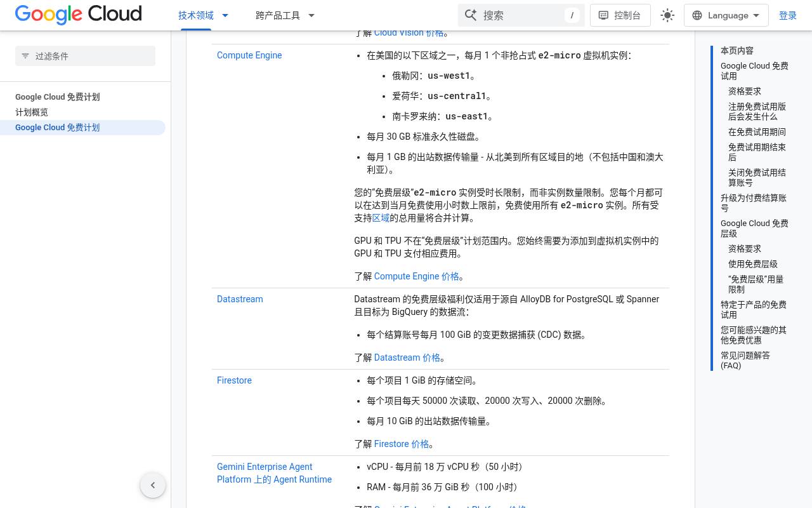Viewport: 812px width, 508px height.
Task: Open the Datastream 价格 link
Action: 407,358
